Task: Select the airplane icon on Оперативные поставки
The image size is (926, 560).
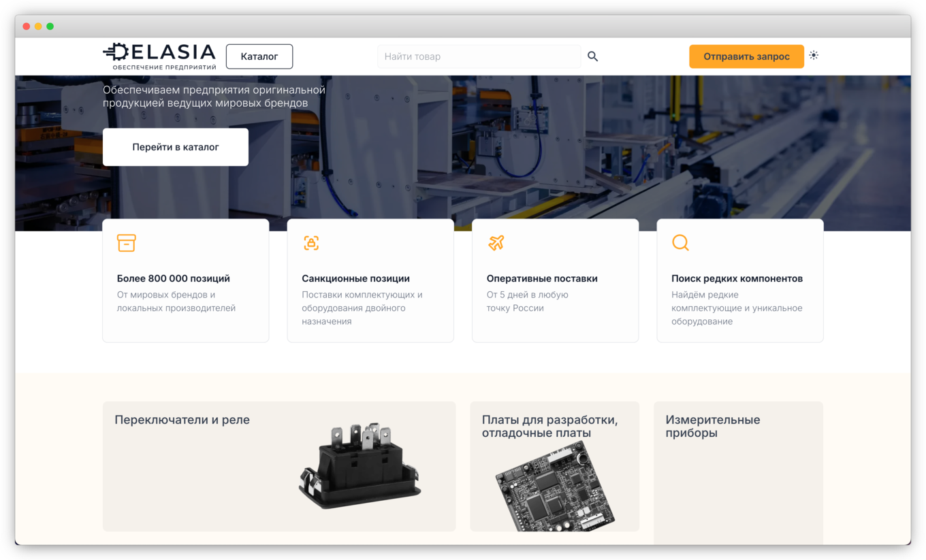Action: [x=496, y=242]
